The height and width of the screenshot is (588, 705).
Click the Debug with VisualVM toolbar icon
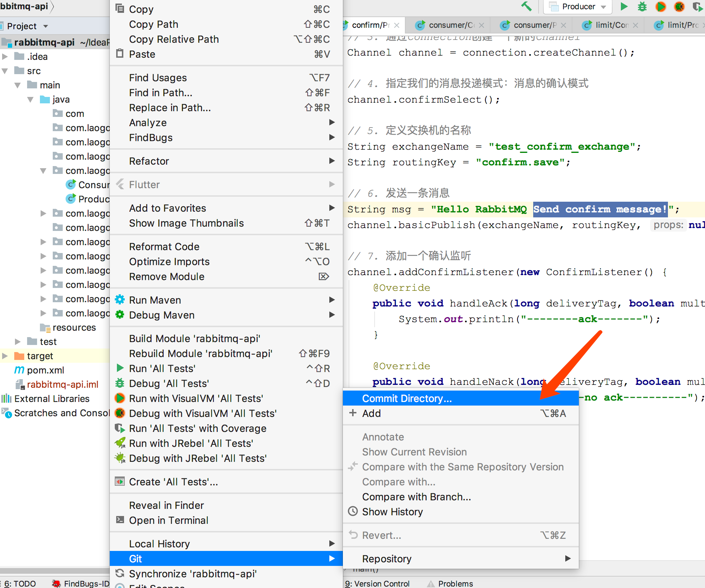click(x=679, y=6)
